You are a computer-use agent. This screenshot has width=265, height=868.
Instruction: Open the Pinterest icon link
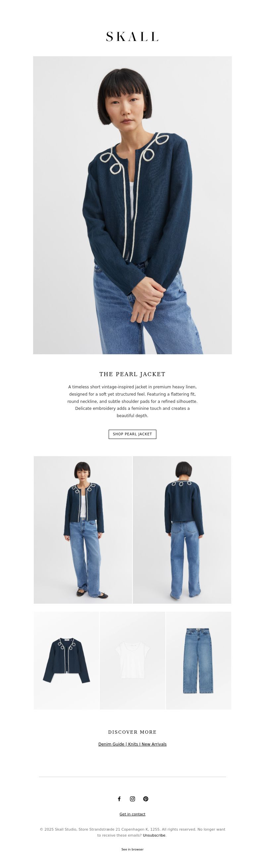[x=146, y=799]
